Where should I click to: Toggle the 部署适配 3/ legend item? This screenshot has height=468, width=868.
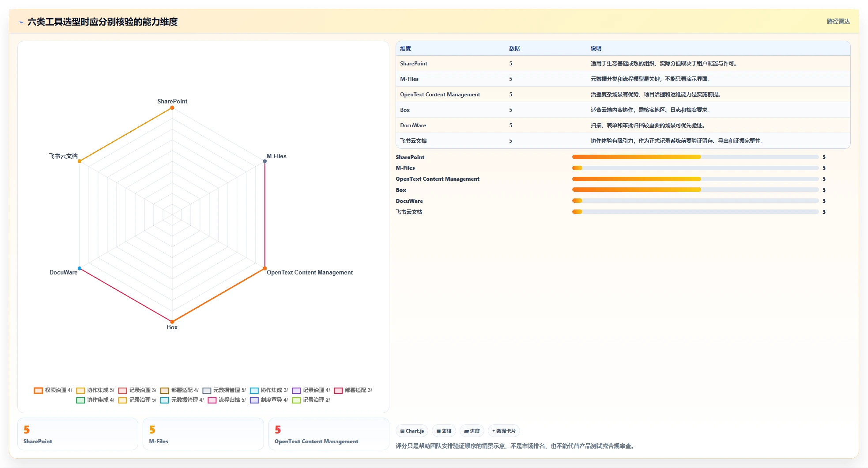[x=353, y=390]
